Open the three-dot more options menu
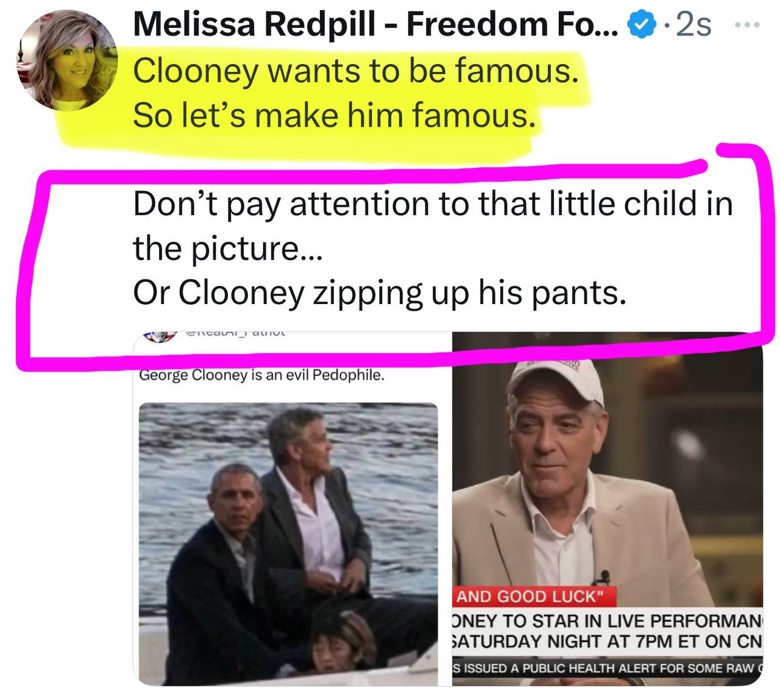Screen dimensions: 780x700 (x=747, y=26)
